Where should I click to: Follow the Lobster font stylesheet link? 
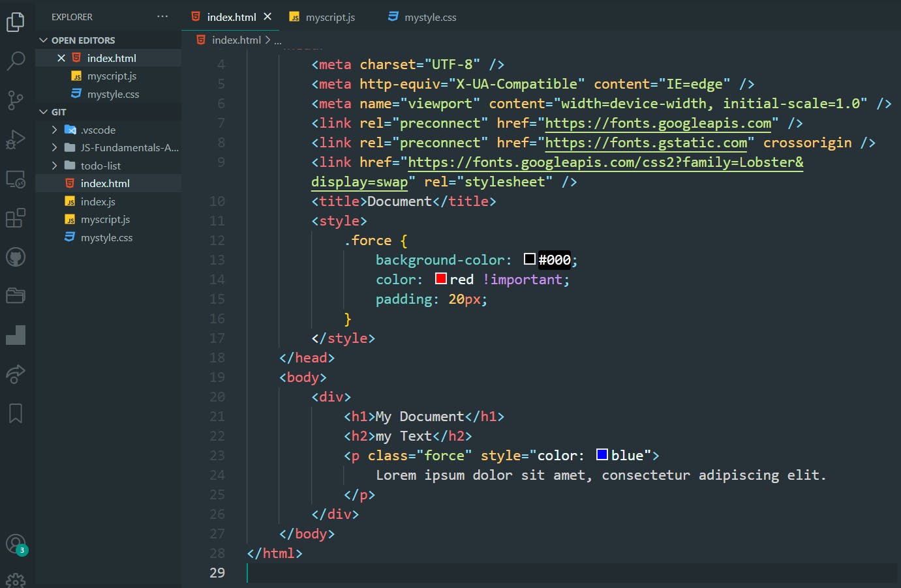click(x=605, y=162)
